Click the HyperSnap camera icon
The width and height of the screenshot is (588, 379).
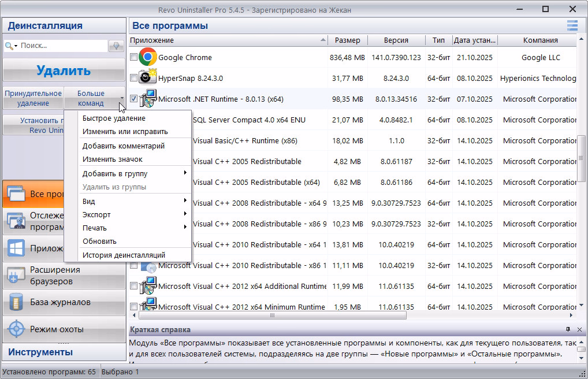coord(148,78)
